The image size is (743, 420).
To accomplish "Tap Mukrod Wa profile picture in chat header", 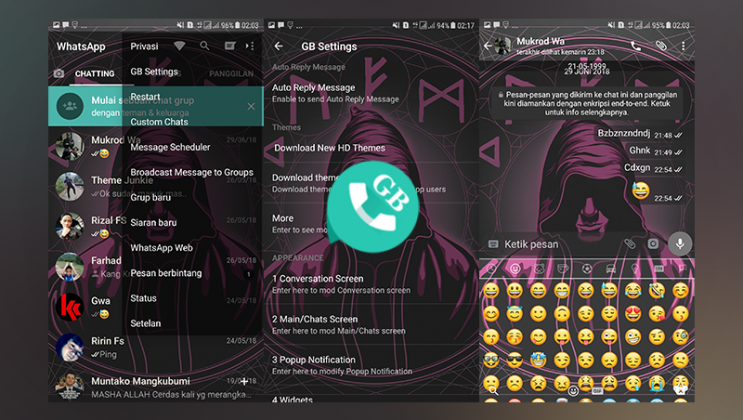I will (502, 46).
